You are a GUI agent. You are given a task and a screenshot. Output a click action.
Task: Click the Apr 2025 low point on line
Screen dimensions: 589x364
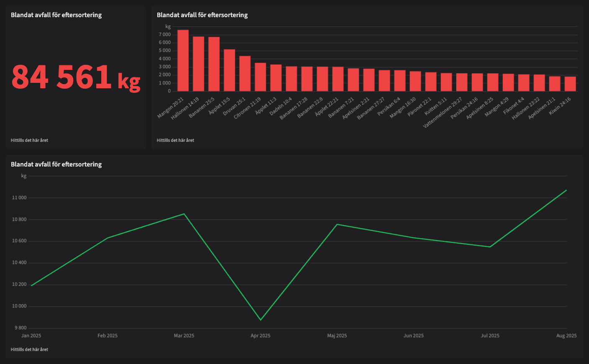(x=261, y=320)
